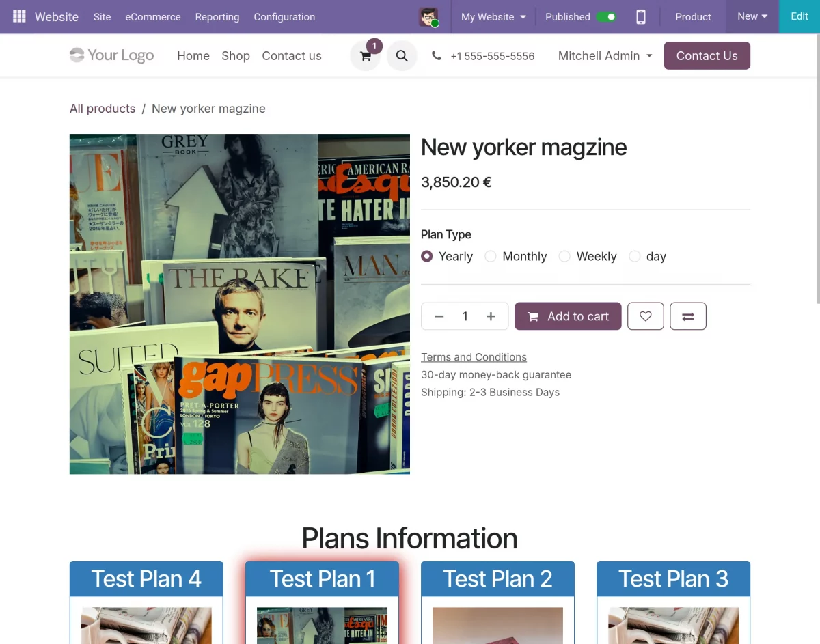The image size is (820, 644).
Task: Select the Monthly plan type
Action: point(490,256)
